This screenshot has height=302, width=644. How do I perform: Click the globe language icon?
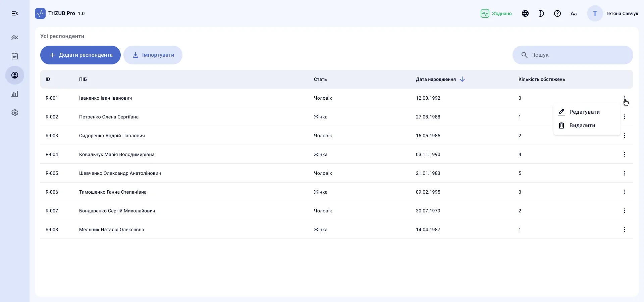pos(525,13)
